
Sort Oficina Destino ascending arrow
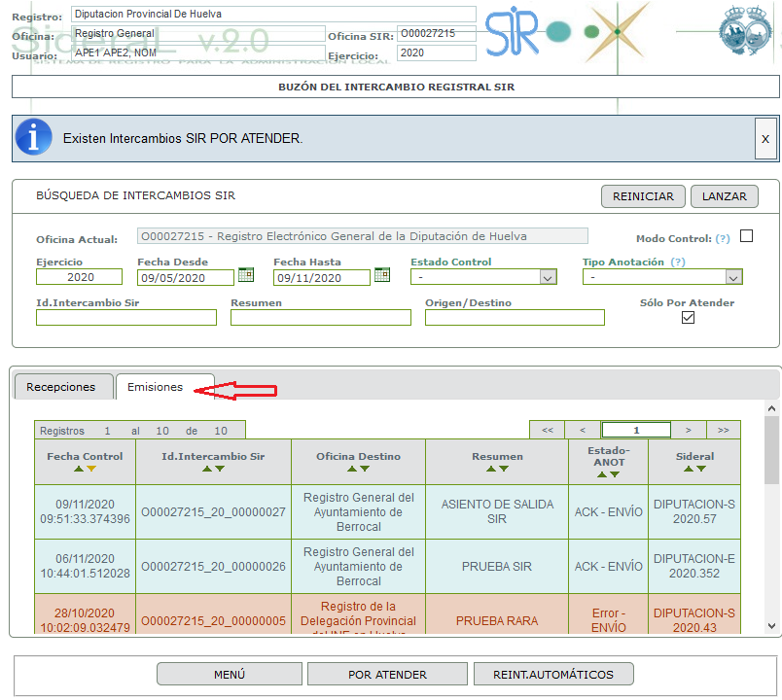(x=352, y=469)
